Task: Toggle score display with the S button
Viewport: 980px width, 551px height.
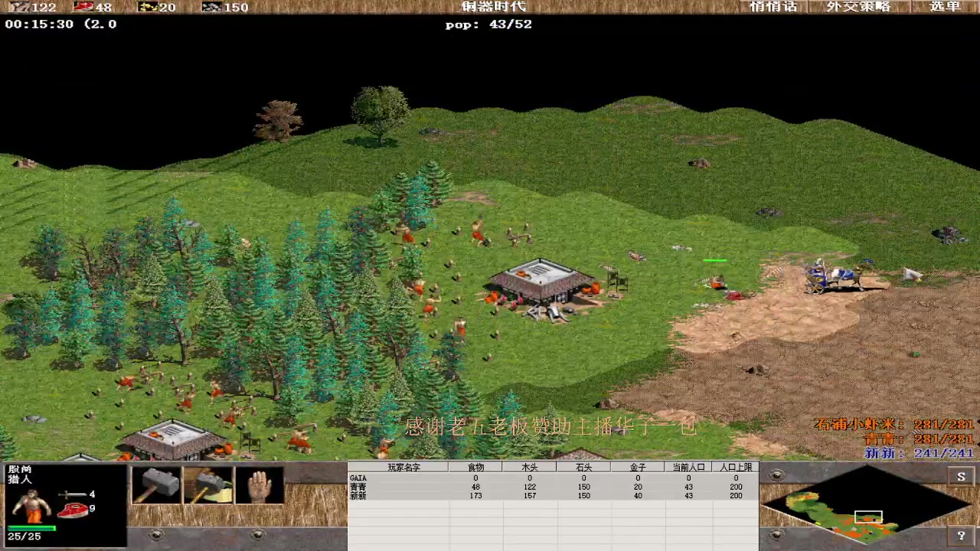Action: (961, 477)
